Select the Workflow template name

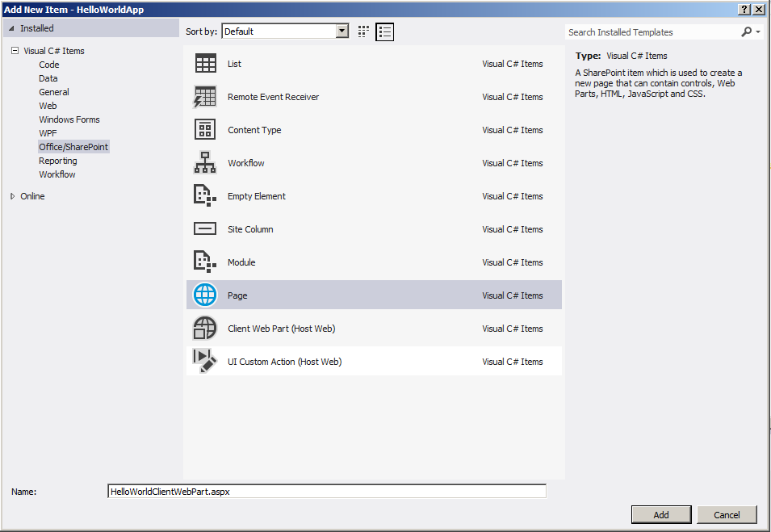click(246, 163)
